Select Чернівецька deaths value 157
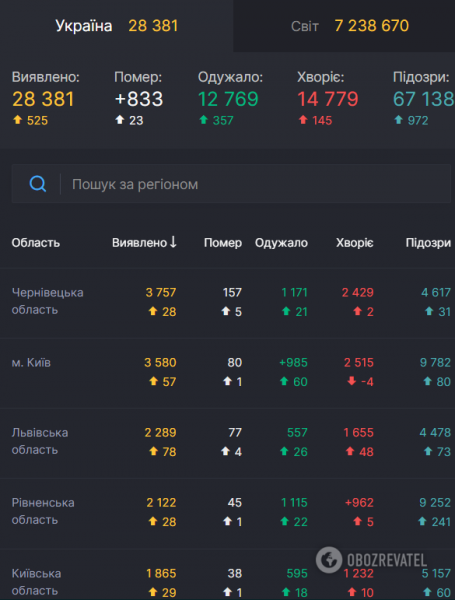 [232, 293]
